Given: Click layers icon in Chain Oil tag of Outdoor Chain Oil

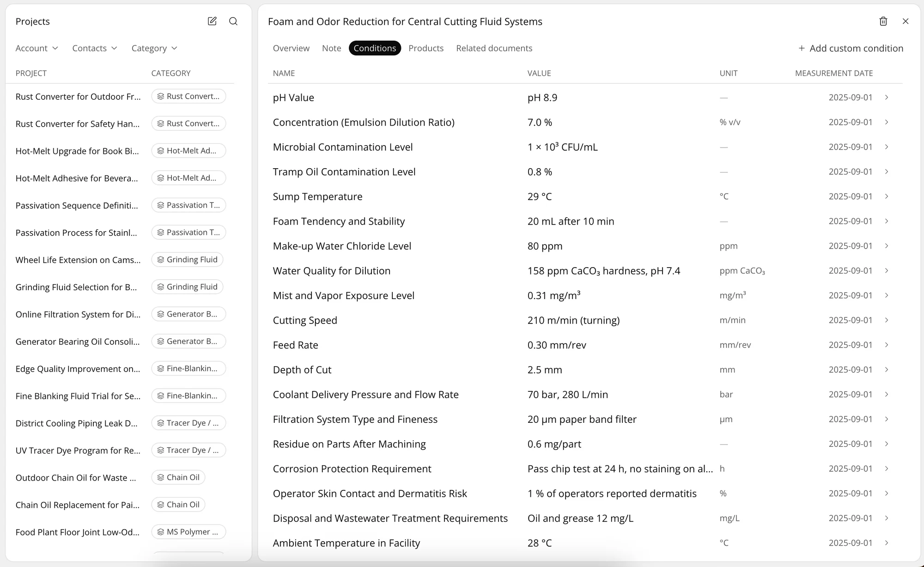Looking at the screenshot, I should click(161, 477).
